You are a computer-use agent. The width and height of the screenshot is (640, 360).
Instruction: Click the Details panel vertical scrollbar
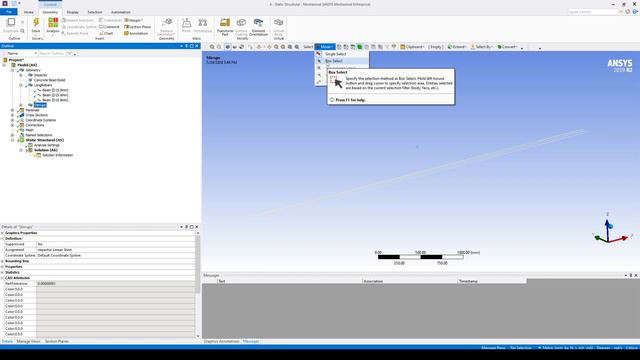[x=198, y=264]
